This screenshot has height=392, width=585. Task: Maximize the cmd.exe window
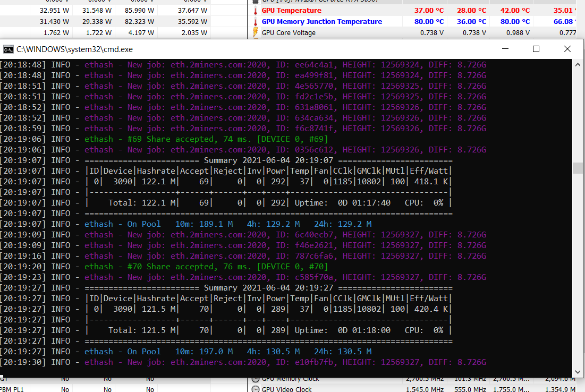(536, 49)
